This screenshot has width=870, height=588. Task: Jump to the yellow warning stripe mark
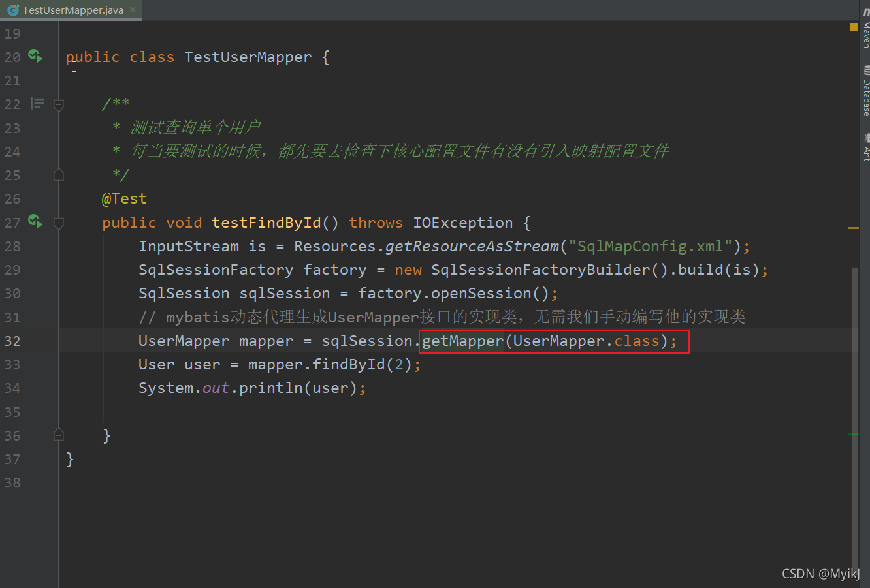pos(853,228)
